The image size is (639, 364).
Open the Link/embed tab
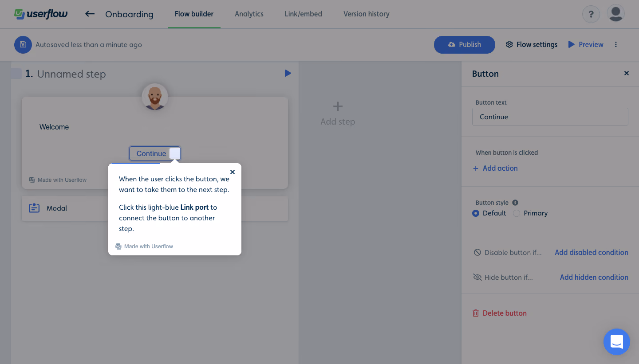pyautogui.click(x=304, y=14)
